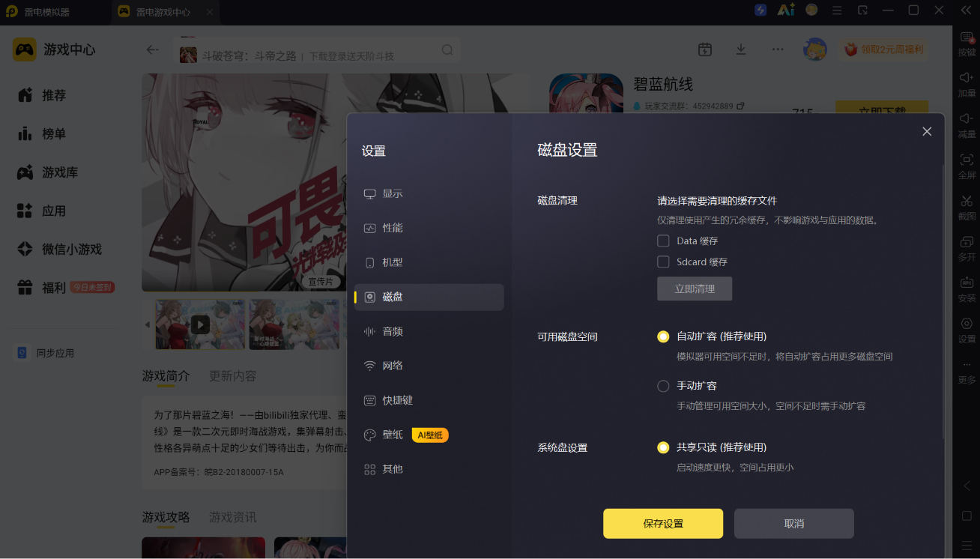Screen dimensions: 980x559
Task: Collapse the right sidebar with double-chevron icon
Action: (966, 10)
